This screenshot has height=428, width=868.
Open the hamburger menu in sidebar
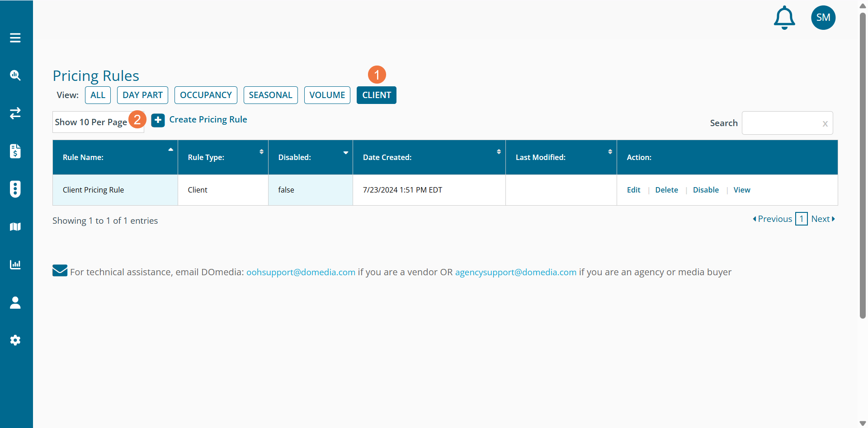[15, 38]
